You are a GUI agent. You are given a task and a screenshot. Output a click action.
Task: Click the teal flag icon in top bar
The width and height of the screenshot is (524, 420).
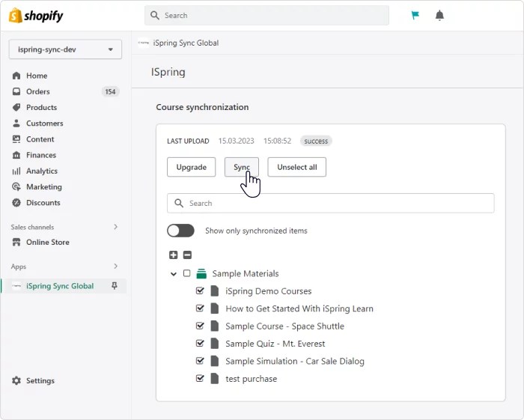point(415,16)
